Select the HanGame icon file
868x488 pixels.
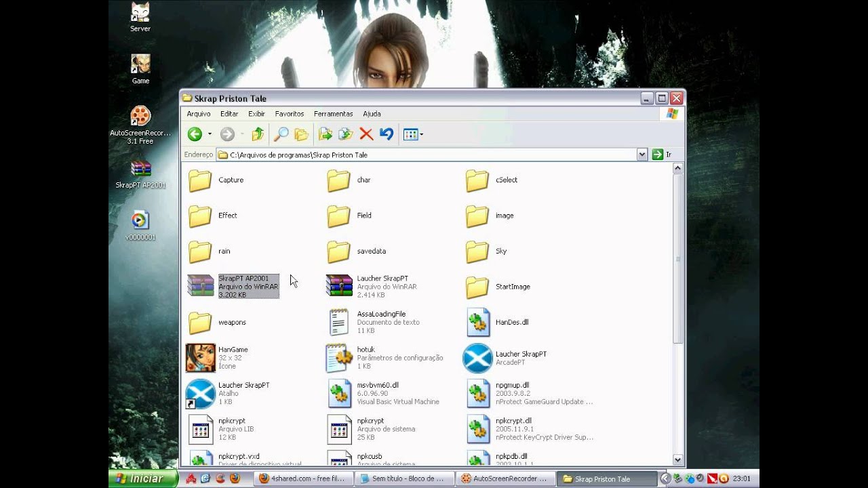[218, 357]
